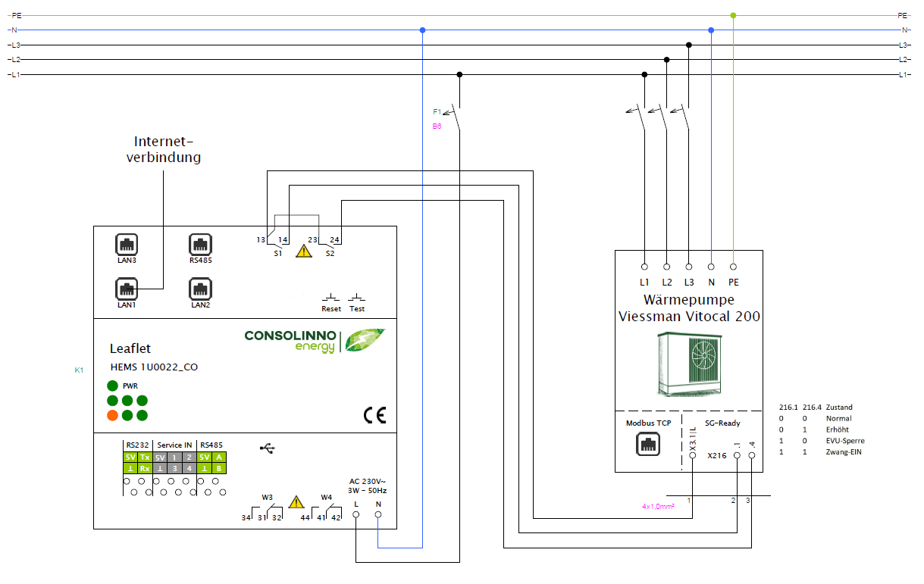The height and width of the screenshot is (584, 924).
Task: Click the Consolinno energy leaf logo
Action: pos(365,340)
